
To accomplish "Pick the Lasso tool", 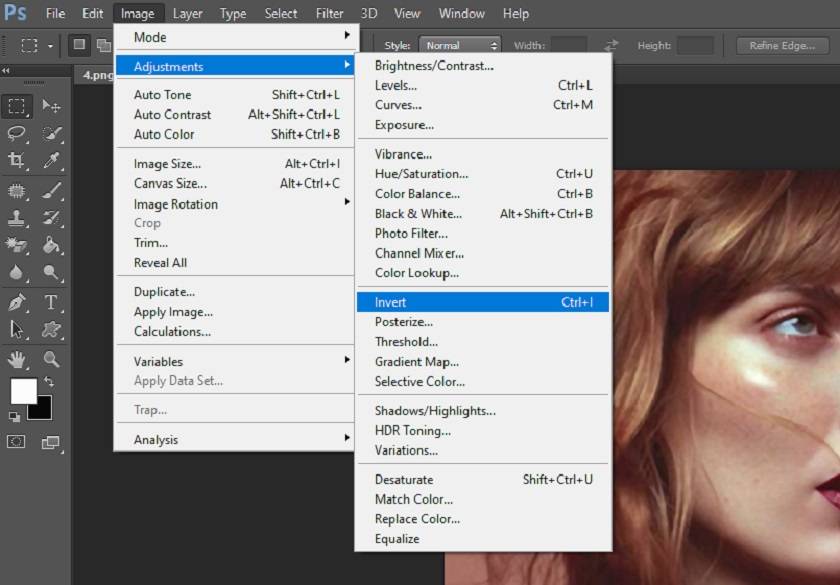I will point(17,133).
